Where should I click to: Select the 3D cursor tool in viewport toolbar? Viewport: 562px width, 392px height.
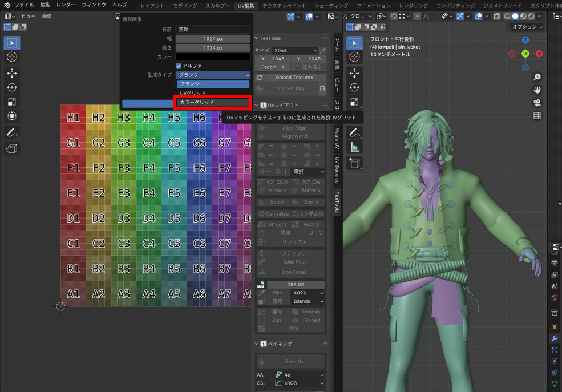pyautogui.click(x=354, y=57)
